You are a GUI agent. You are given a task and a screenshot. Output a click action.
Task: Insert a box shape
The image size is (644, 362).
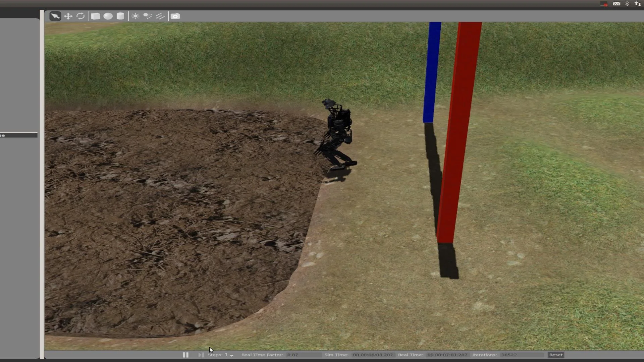tap(96, 16)
